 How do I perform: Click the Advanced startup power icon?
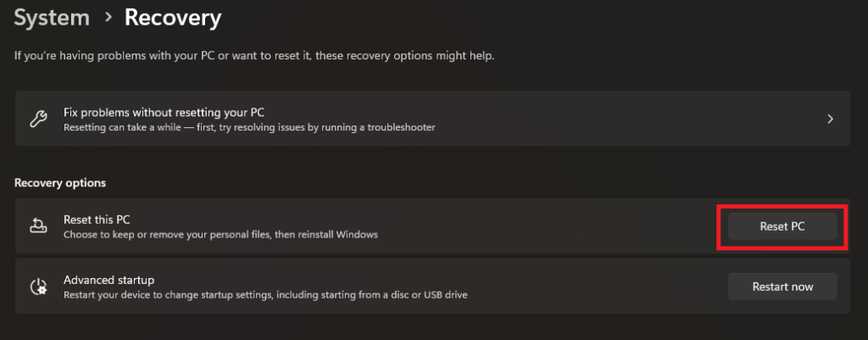coord(38,287)
